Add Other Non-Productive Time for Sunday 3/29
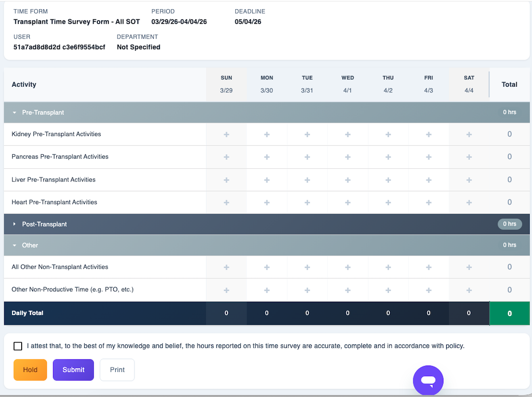This screenshot has height=397, width=532. click(x=226, y=290)
